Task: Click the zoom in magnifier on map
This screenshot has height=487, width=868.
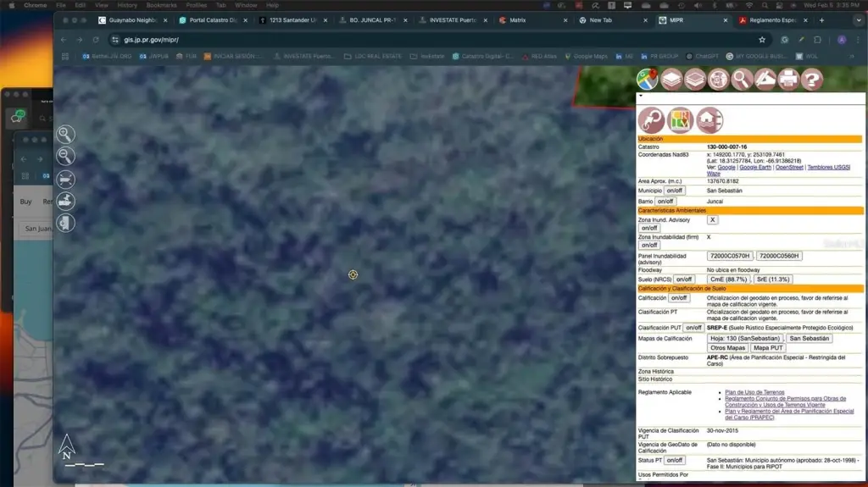Action: coord(65,134)
